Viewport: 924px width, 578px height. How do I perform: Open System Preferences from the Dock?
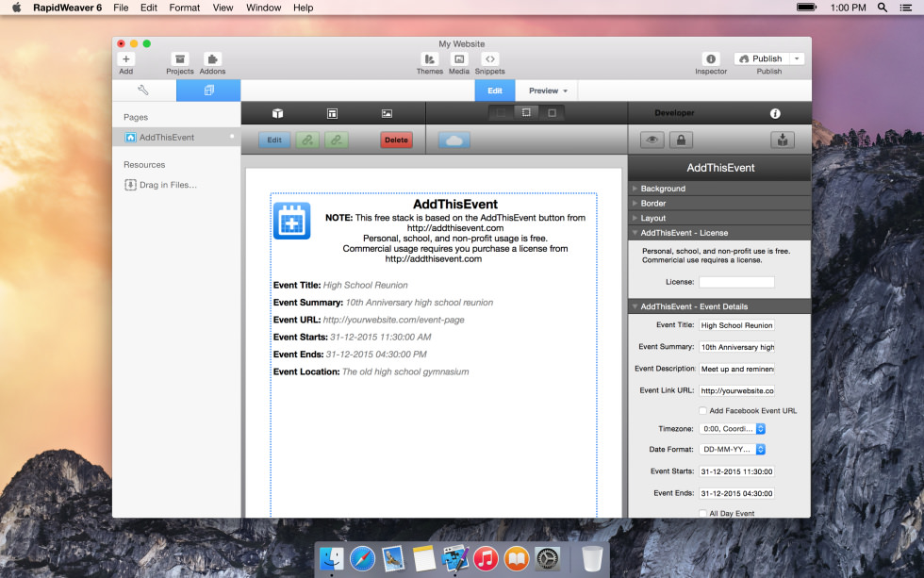[548, 558]
